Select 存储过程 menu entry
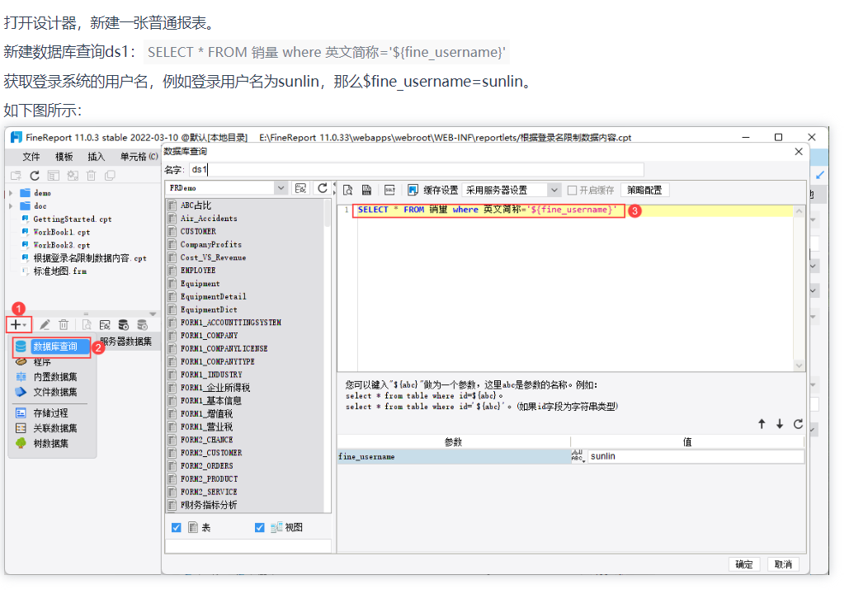 [53, 413]
